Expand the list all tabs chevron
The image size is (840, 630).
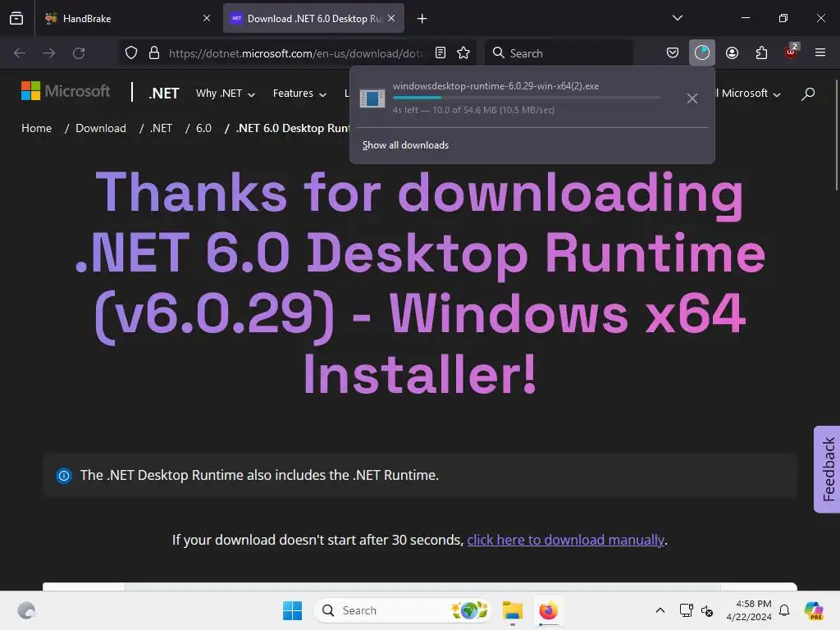click(x=677, y=18)
